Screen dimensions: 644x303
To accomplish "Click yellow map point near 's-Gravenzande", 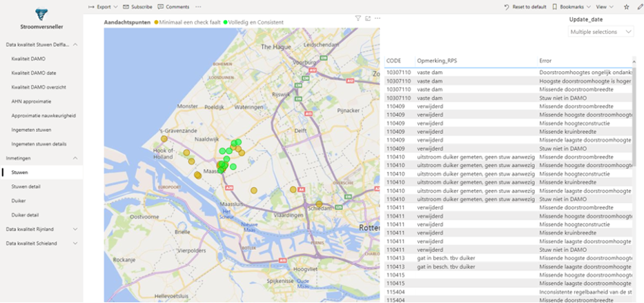I will pos(164,139).
